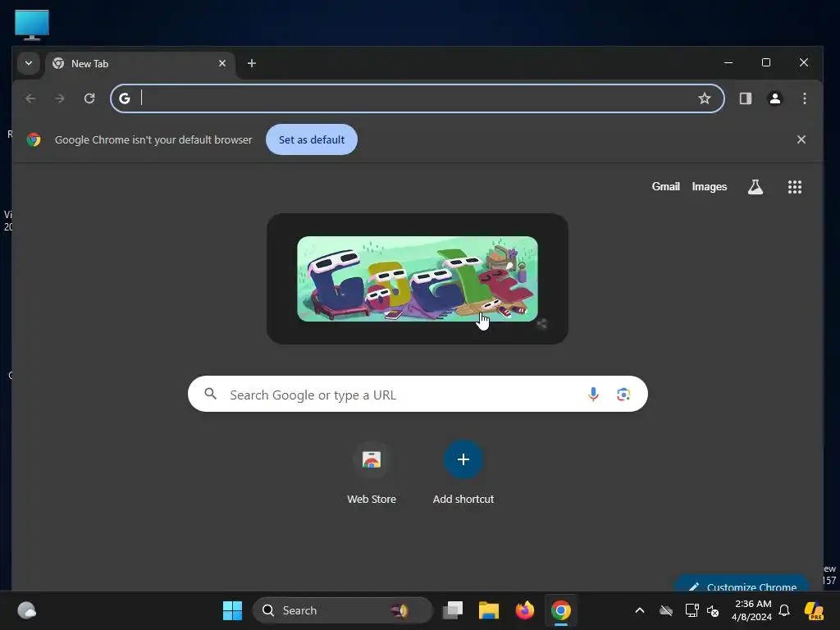Start voice search with microphone icon
The height and width of the screenshot is (630, 840).
(593, 395)
